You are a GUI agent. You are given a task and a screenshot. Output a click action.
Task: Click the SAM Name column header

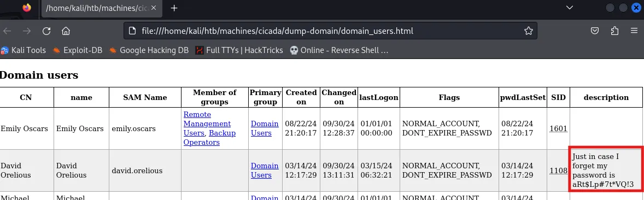[x=145, y=97]
